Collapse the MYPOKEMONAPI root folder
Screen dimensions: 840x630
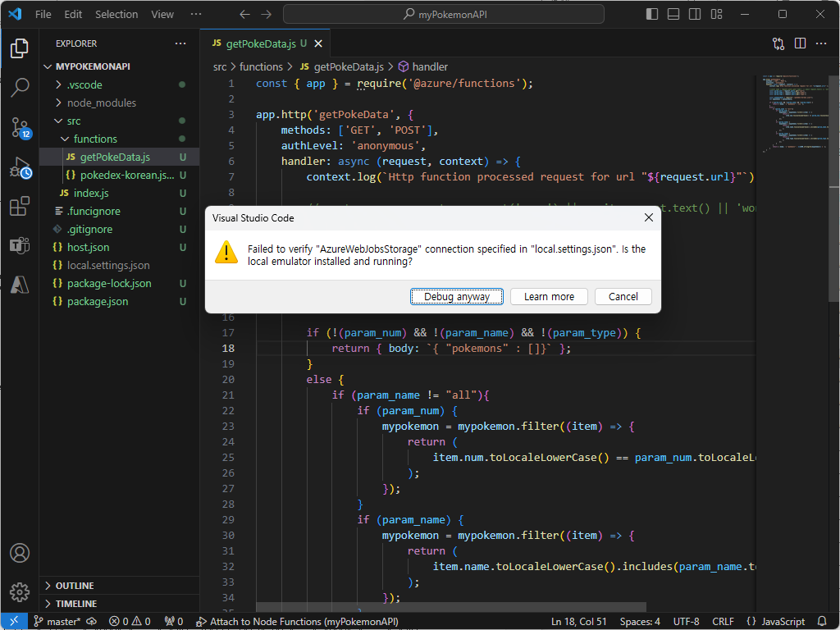pyautogui.click(x=119, y=66)
